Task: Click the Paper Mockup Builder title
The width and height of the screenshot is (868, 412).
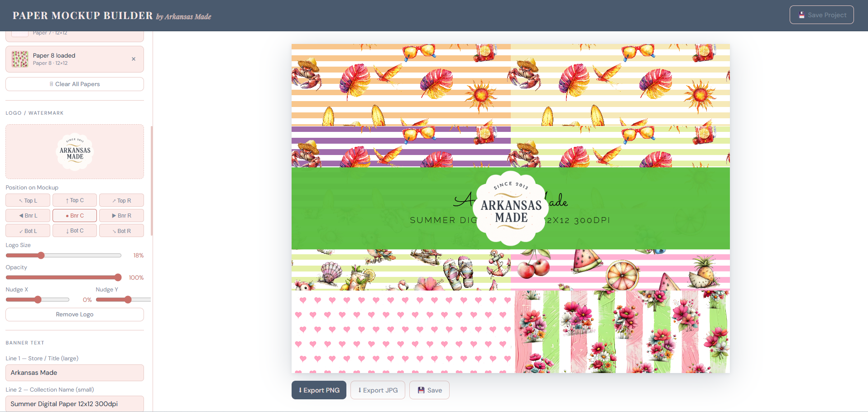Action: pyautogui.click(x=83, y=15)
